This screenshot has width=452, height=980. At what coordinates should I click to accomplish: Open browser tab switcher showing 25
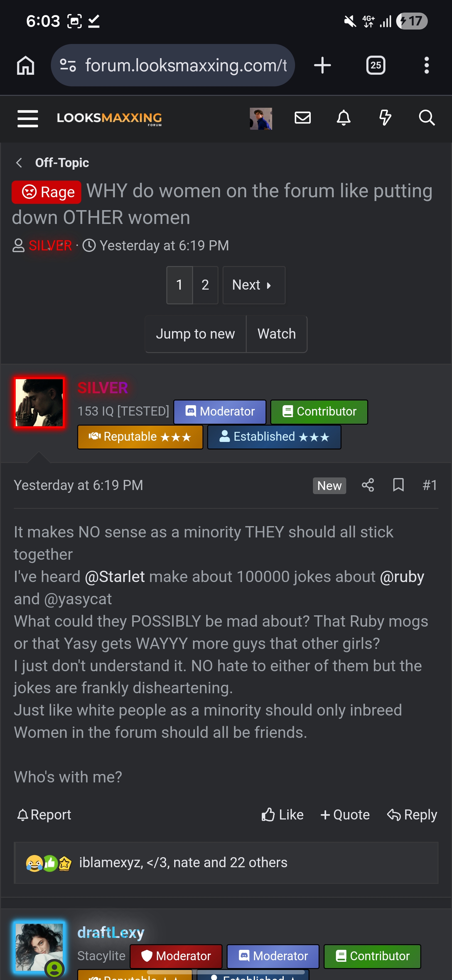click(376, 65)
